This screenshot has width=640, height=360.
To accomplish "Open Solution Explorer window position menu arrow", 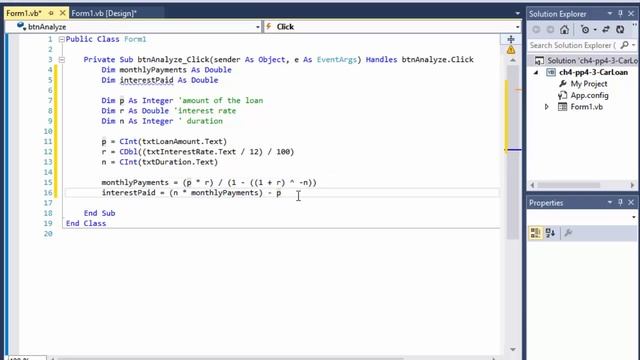I will pos(610,13).
